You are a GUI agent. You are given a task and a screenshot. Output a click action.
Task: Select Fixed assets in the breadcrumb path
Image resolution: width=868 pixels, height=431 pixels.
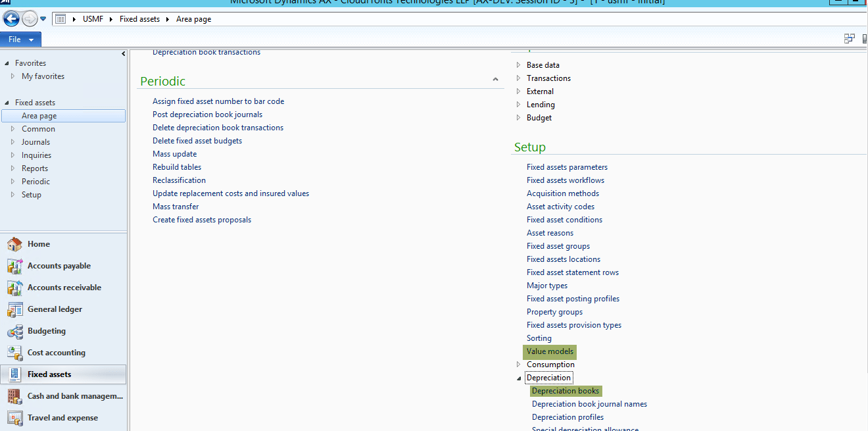pos(139,19)
